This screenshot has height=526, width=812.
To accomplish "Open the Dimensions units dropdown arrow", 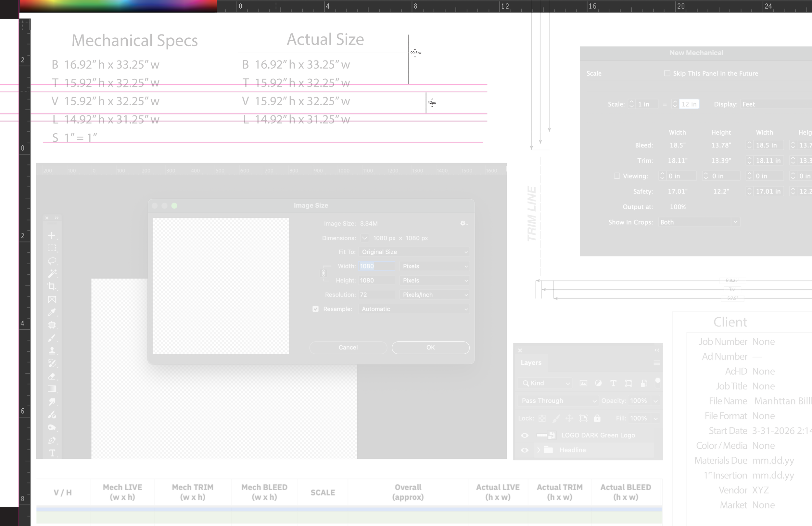I will tap(364, 238).
